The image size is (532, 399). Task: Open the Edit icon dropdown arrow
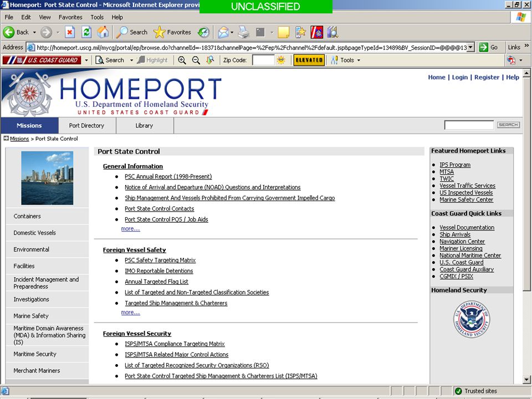click(272, 32)
